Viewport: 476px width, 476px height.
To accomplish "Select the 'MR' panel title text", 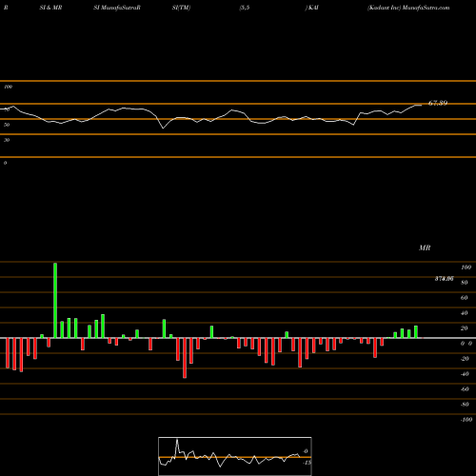I will (x=425, y=248).
